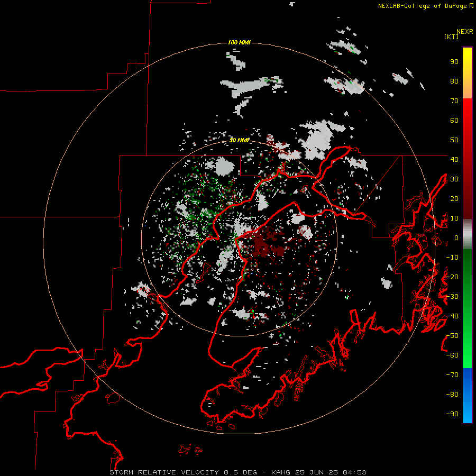Click the -60 value on the velocity scale
Image resolution: width=476 pixels, height=476 pixels.
point(452,355)
